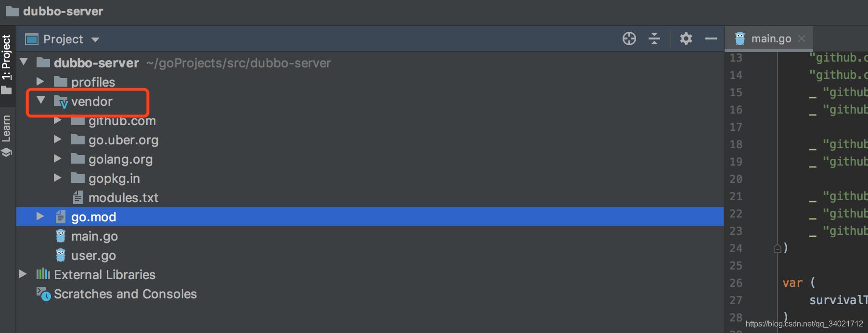
Task: Expand the External Libraries node
Action: (x=23, y=274)
